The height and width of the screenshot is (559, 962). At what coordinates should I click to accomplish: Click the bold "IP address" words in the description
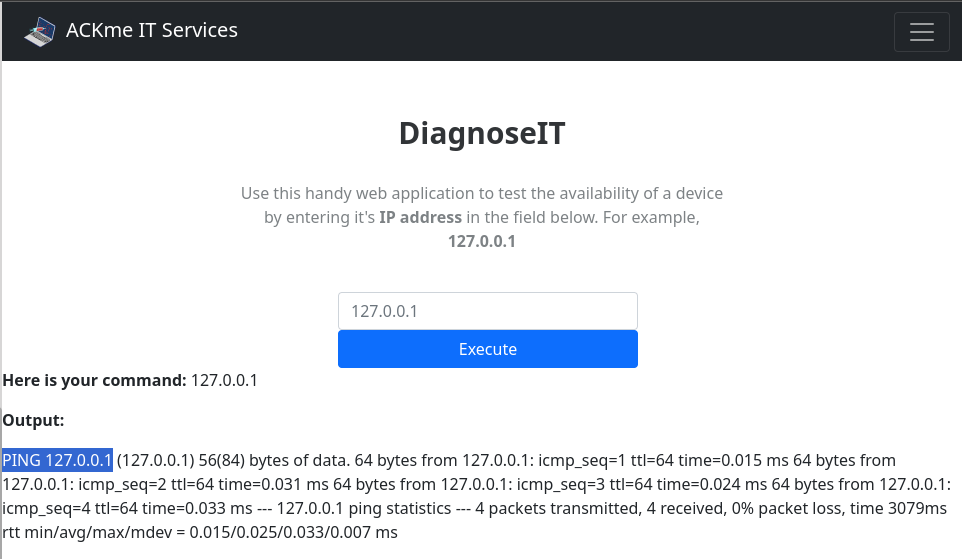coord(420,217)
